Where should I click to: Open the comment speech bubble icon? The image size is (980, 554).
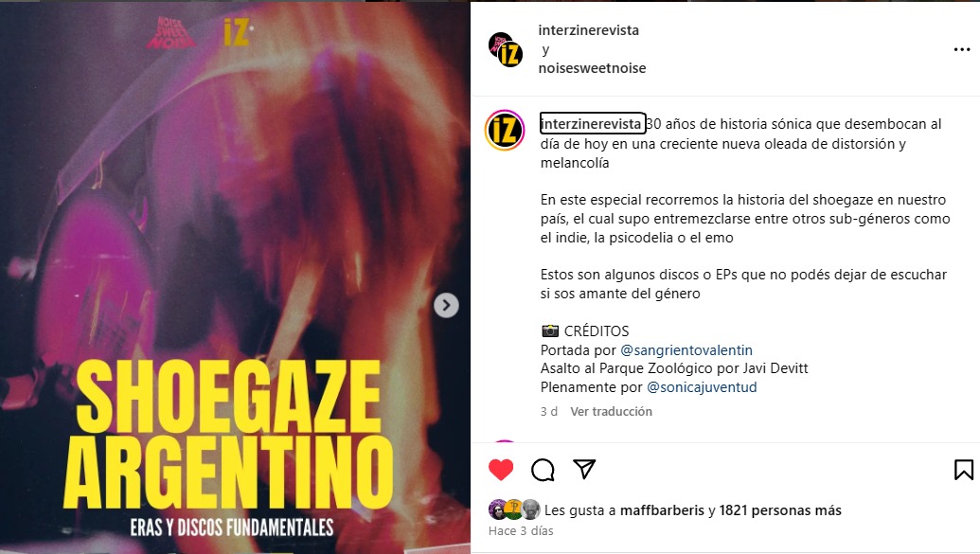tap(543, 470)
